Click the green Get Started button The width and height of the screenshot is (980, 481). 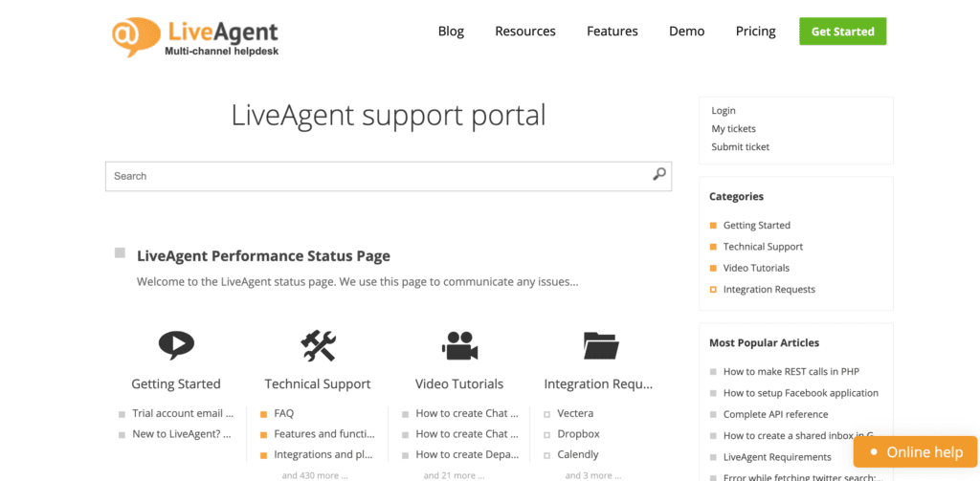tap(842, 32)
